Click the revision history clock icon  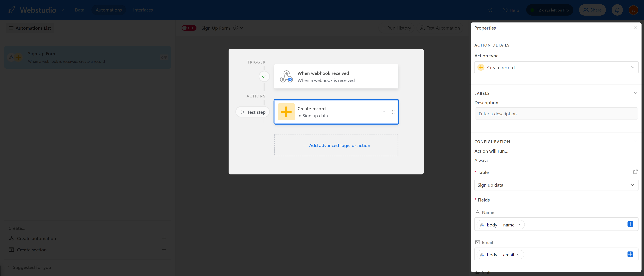coord(490,10)
